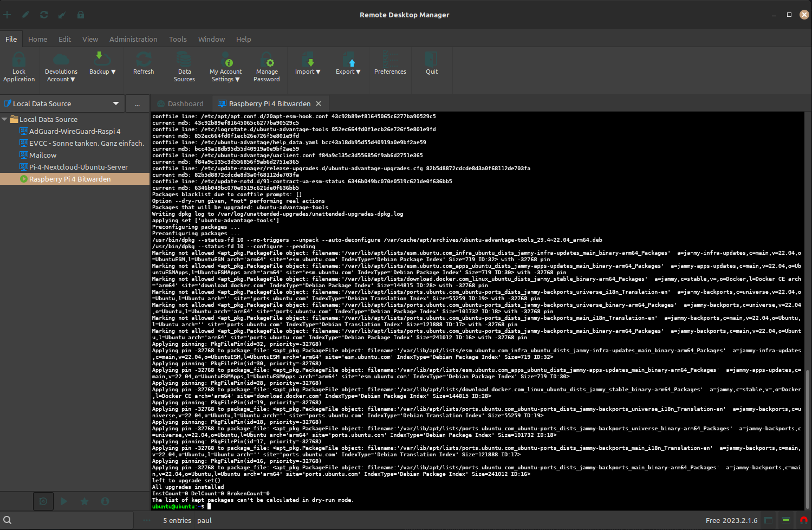This screenshot has width=812, height=530.
Task: Click the ellipsis button beside data source selector
Action: pyautogui.click(x=138, y=104)
